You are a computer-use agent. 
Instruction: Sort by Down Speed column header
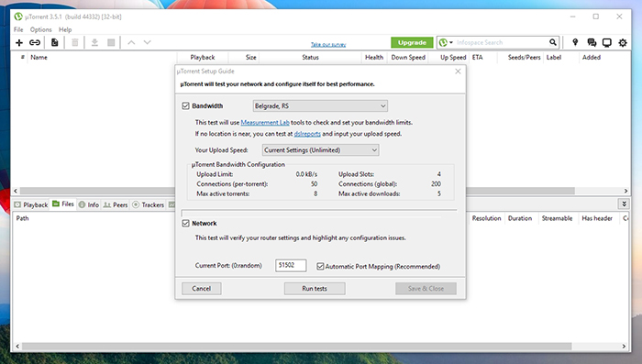point(408,58)
